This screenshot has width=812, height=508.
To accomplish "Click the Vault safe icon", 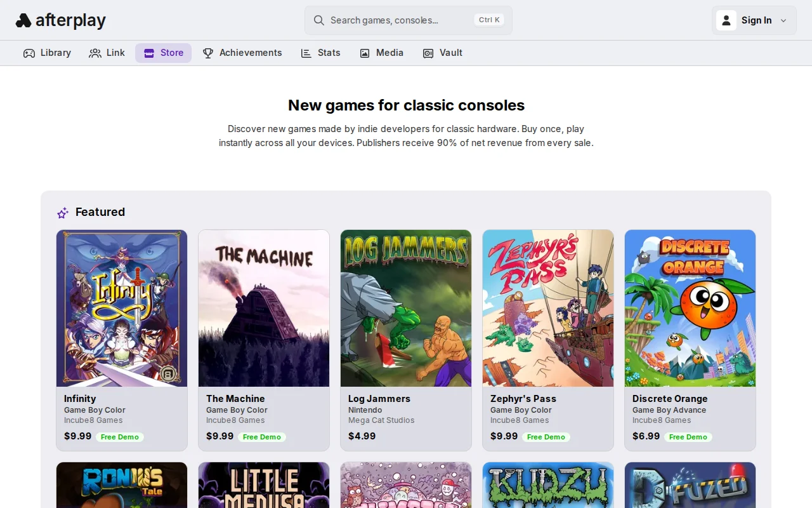I will click(428, 53).
